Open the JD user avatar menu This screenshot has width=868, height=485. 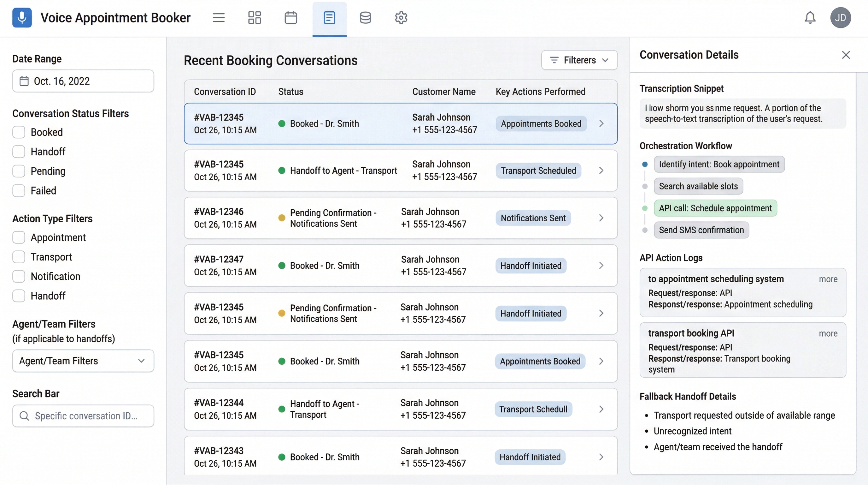click(x=840, y=18)
